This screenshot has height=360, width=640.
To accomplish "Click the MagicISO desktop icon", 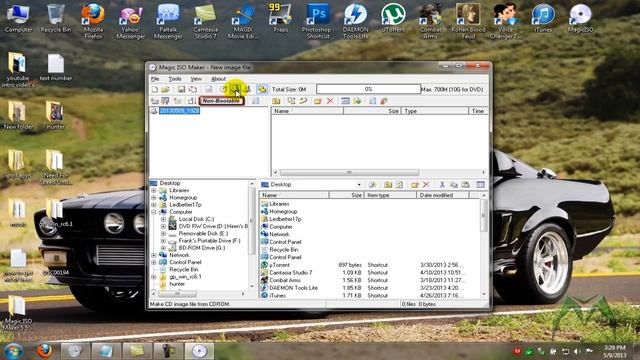I will (580, 18).
